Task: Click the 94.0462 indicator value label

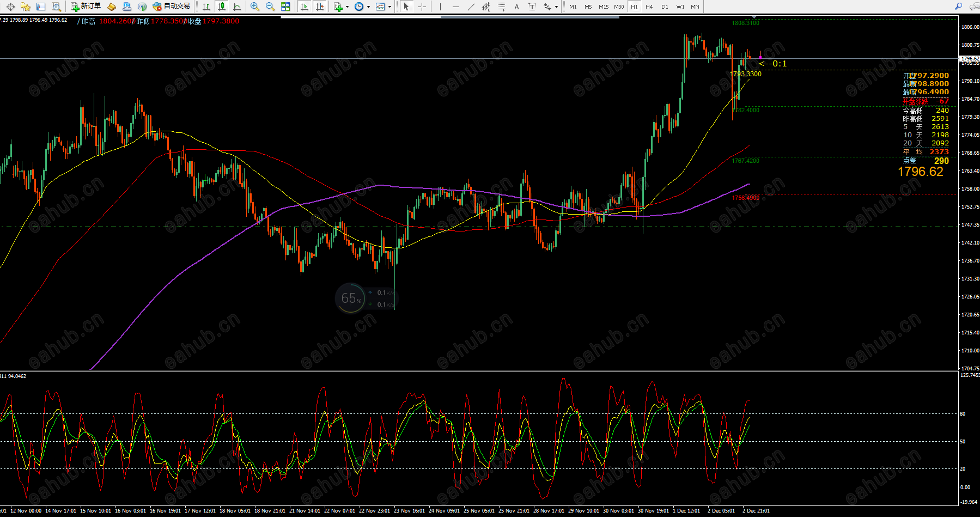Action: point(17,376)
